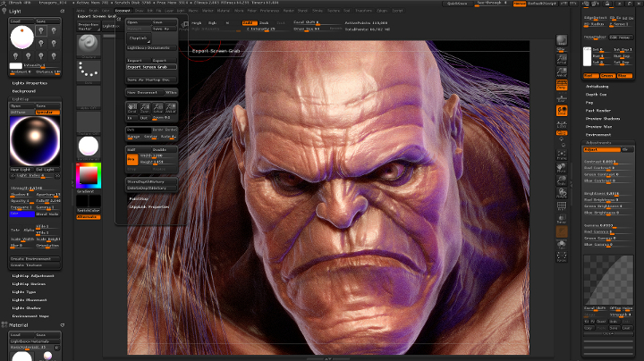Select the Frame icon on right shelf
The width and height of the screenshot is (644, 361).
[x=562, y=155]
